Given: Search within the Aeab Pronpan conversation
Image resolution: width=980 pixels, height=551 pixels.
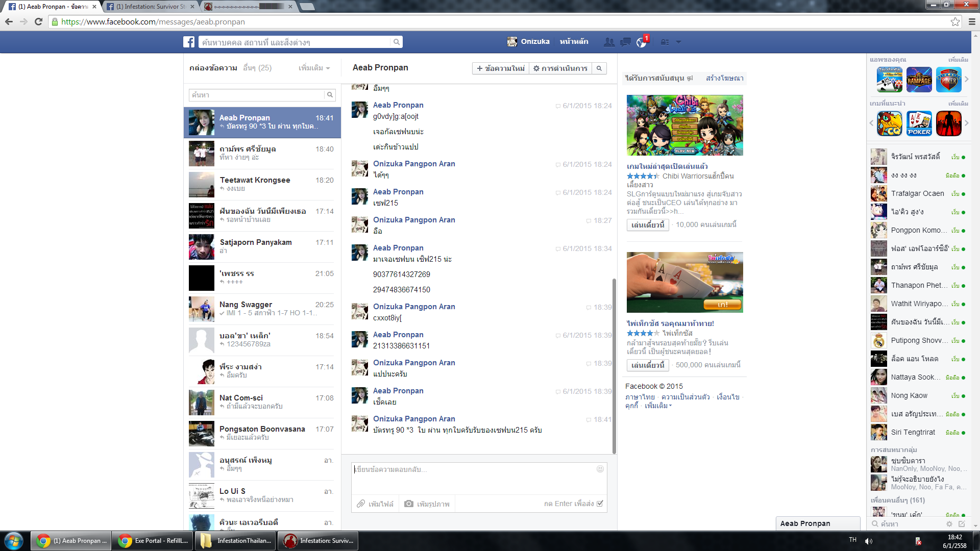Looking at the screenshot, I should click(x=599, y=68).
